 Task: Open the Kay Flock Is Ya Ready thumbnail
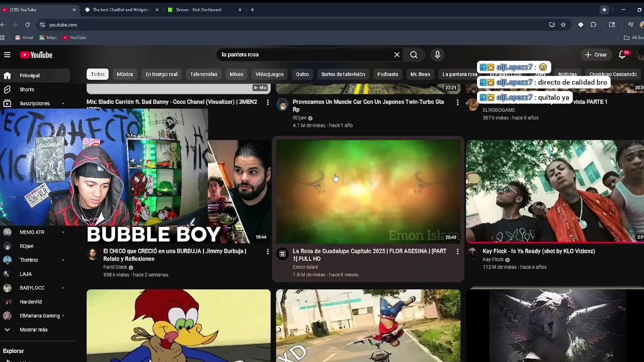[555, 192]
